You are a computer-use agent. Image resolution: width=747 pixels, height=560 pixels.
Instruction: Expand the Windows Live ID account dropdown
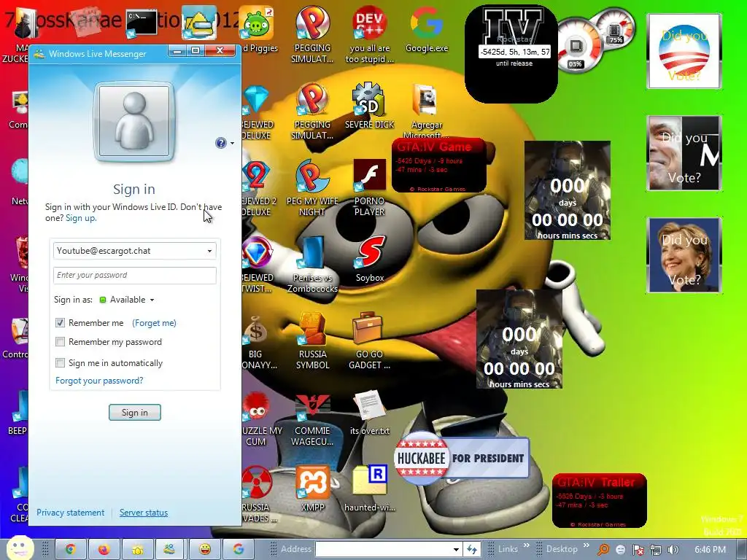pyautogui.click(x=209, y=251)
